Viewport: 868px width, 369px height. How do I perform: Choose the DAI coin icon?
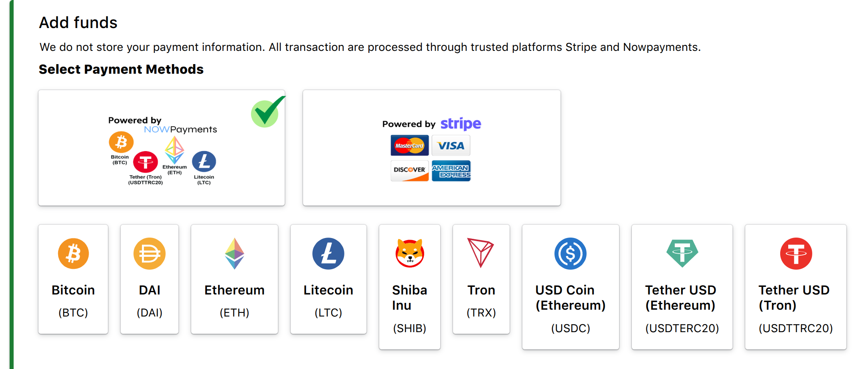pyautogui.click(x=150, y=254)
